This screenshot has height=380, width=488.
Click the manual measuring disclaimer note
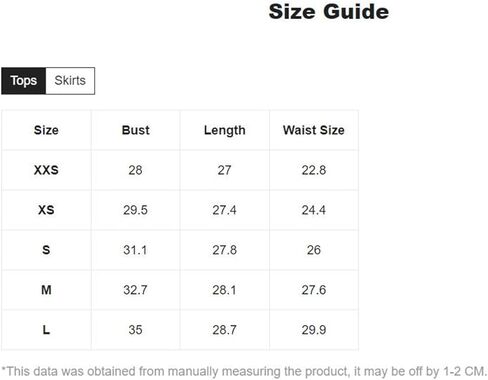pos(244,371)
